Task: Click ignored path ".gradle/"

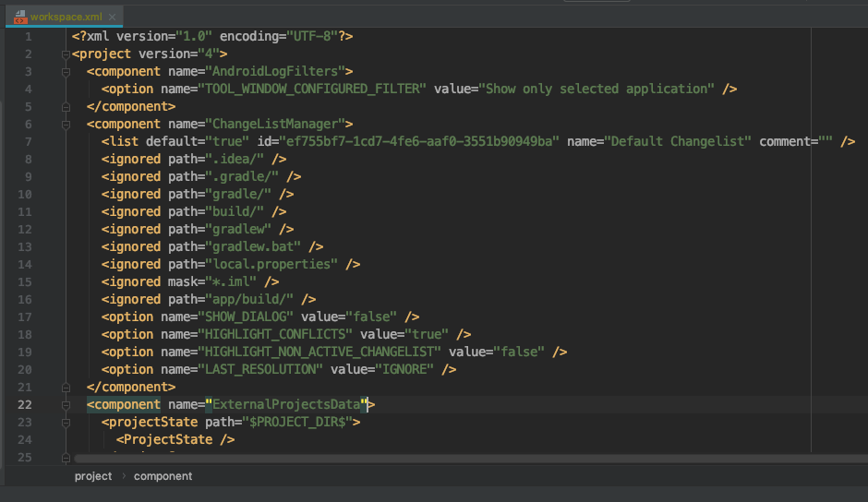Action: pyautogui.click(x=242, y=176)
